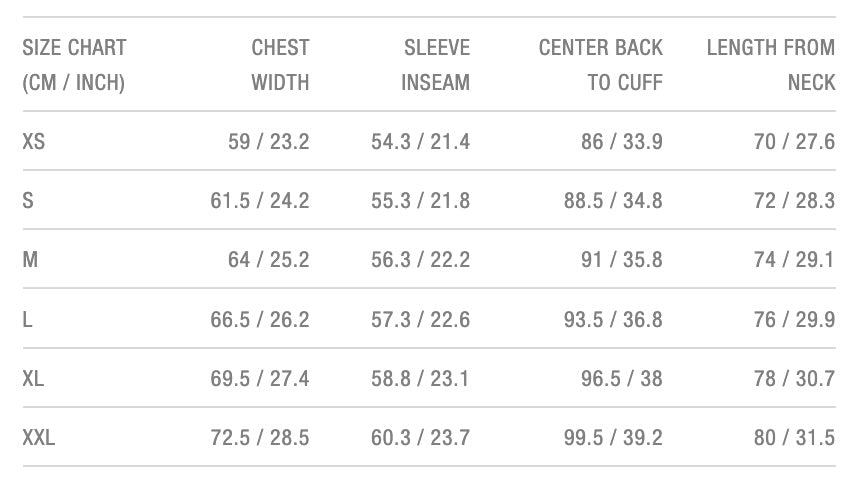Click the L size row label
Screen dimensions: 856x492
pos(27,320)
